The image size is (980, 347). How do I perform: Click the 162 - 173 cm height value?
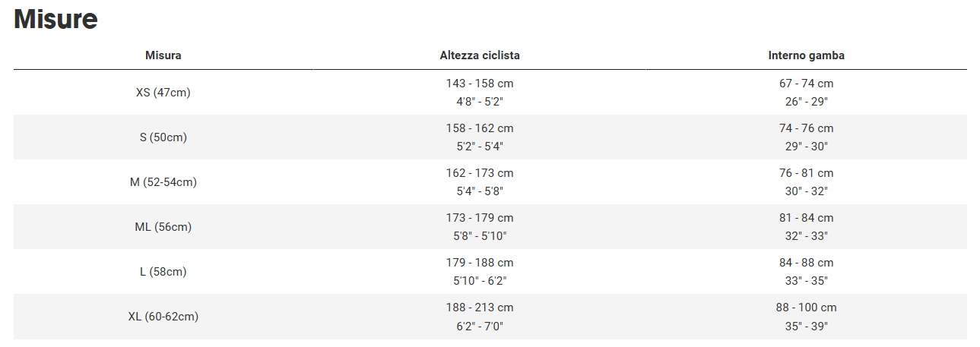pyautogui.click(x=480, y=173)
